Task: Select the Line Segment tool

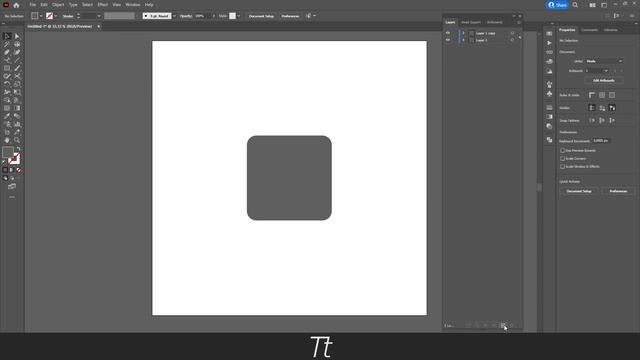Action: tap(17, 60)
